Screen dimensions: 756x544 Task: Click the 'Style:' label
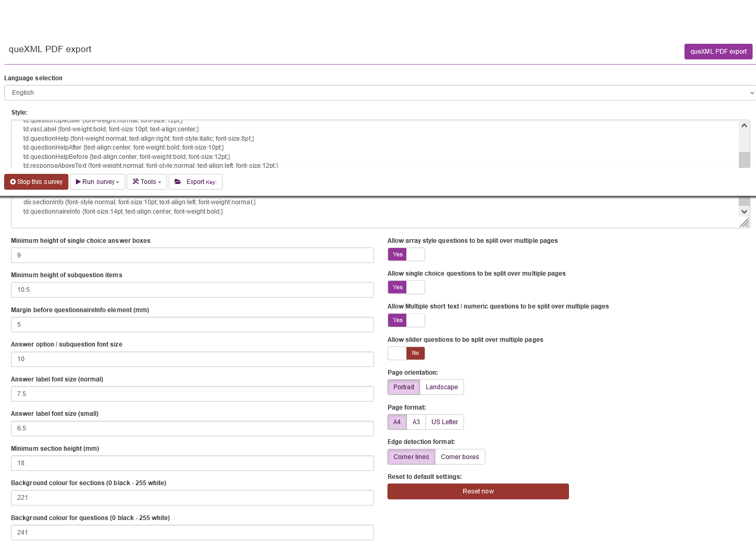(x=19, y=113)
